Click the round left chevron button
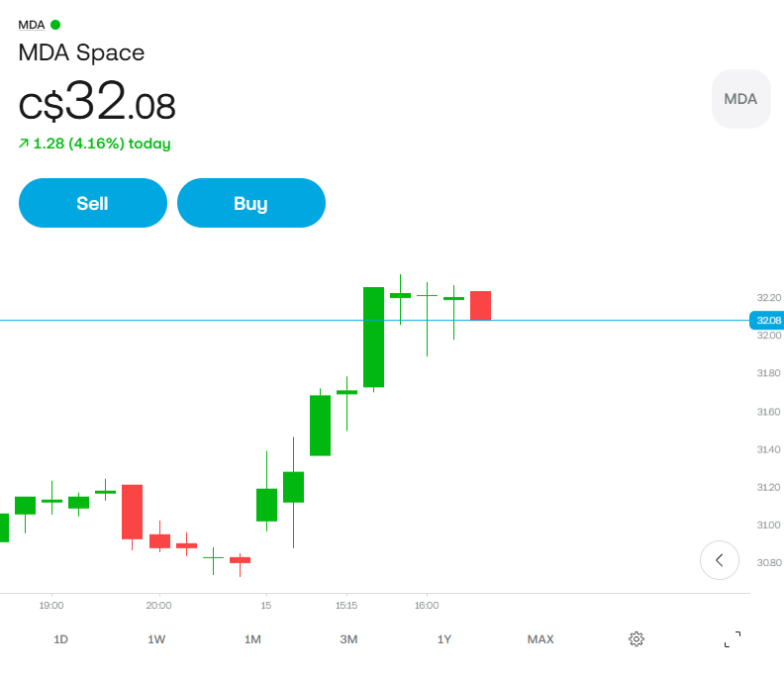The width and height of the screenshot is (784, 678). (x=719, y=560)
